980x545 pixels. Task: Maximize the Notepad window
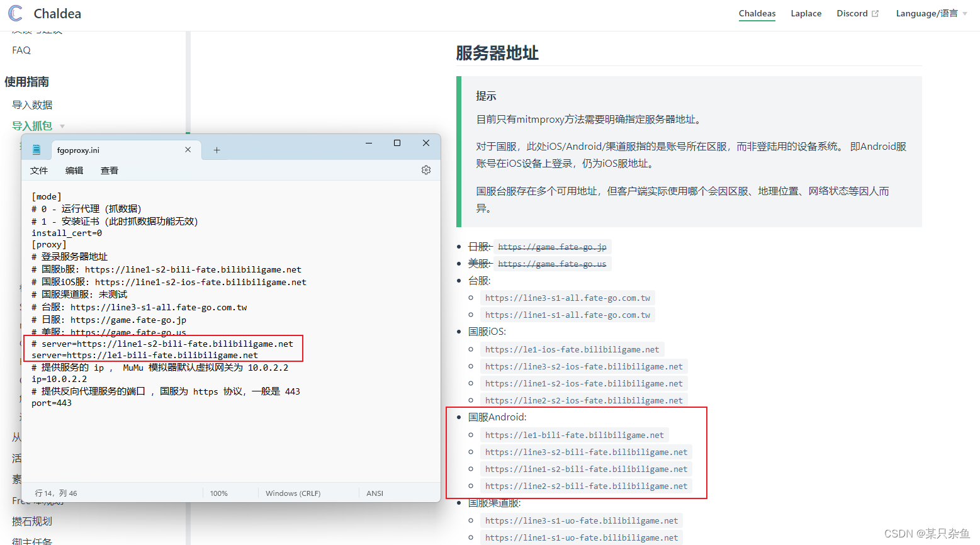click(397, 143)
